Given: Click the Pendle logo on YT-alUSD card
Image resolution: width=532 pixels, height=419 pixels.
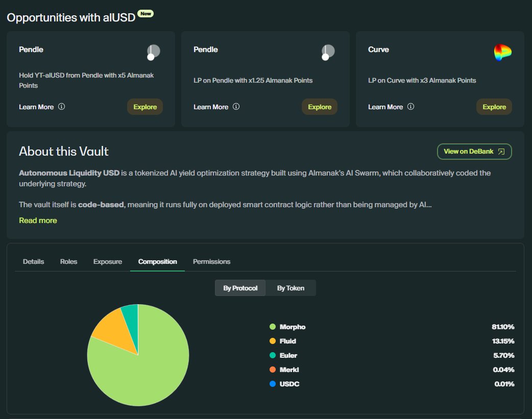Looking at the screenshot, I should coord(153,53).
